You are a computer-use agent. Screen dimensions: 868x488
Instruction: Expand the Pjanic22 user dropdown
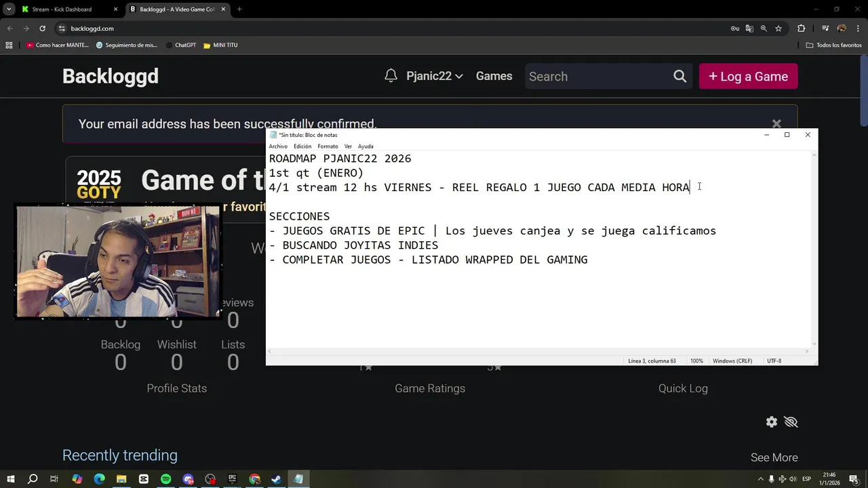[435, 76]
